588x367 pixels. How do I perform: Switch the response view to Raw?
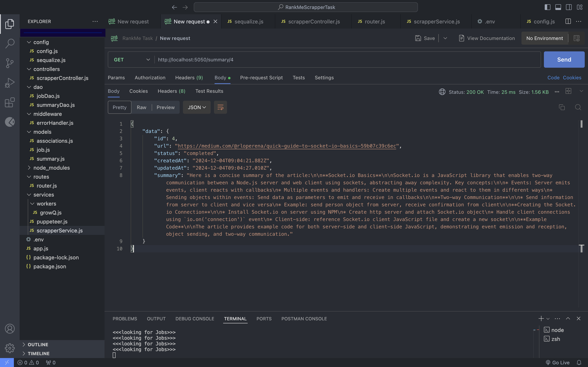click(141, 107)
